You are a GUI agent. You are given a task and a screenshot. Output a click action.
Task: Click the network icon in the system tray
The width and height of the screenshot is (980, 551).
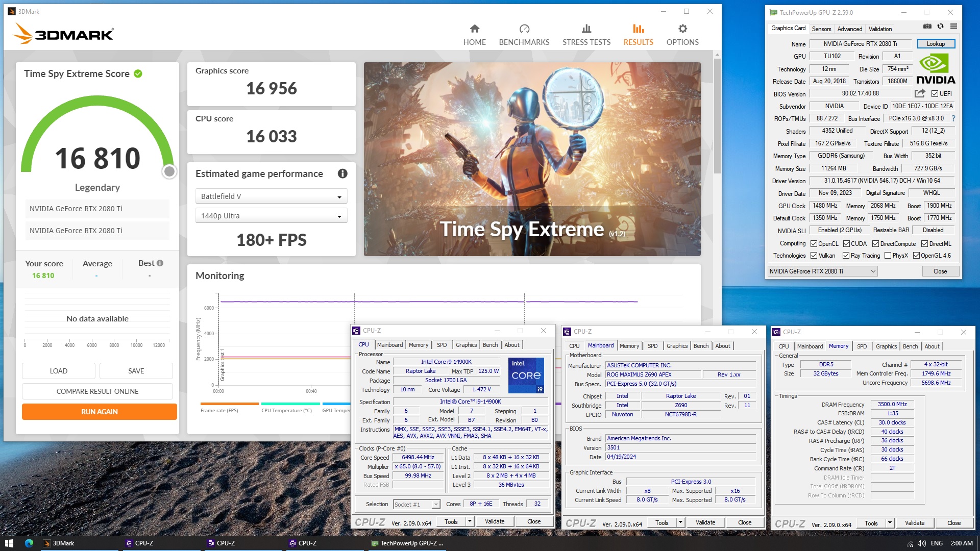(910, 543)
